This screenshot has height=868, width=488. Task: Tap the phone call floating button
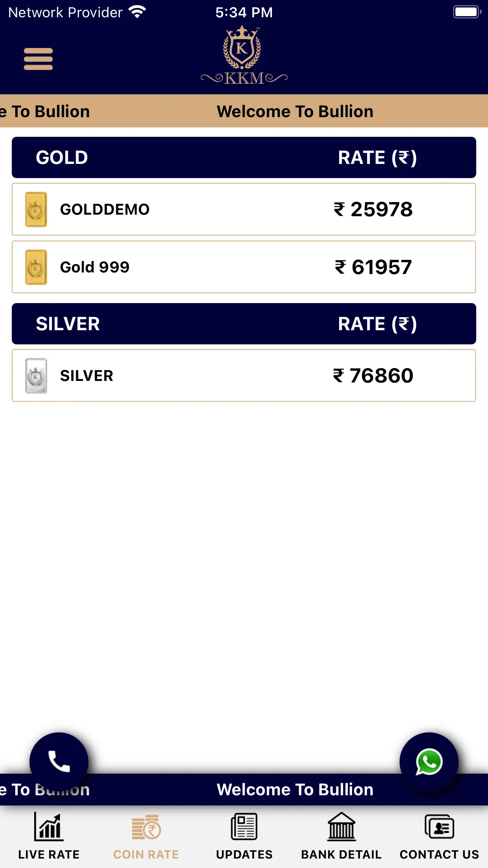pyautogui.click(x=59, y=762)
